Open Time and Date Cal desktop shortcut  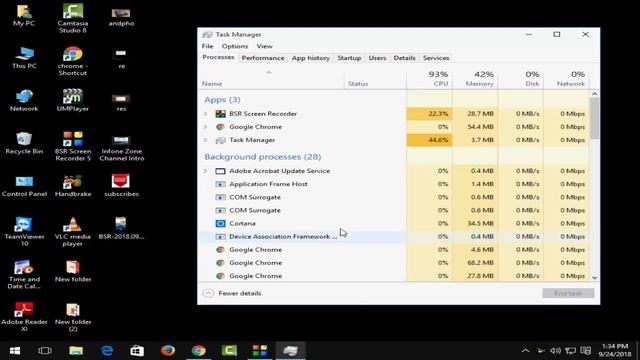pyautogui.click(x=24, y=274)
